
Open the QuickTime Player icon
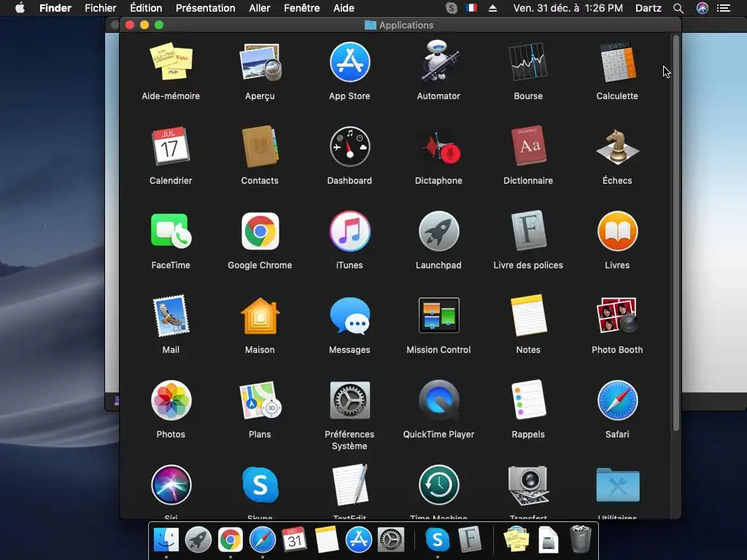[x=438, y=400]
